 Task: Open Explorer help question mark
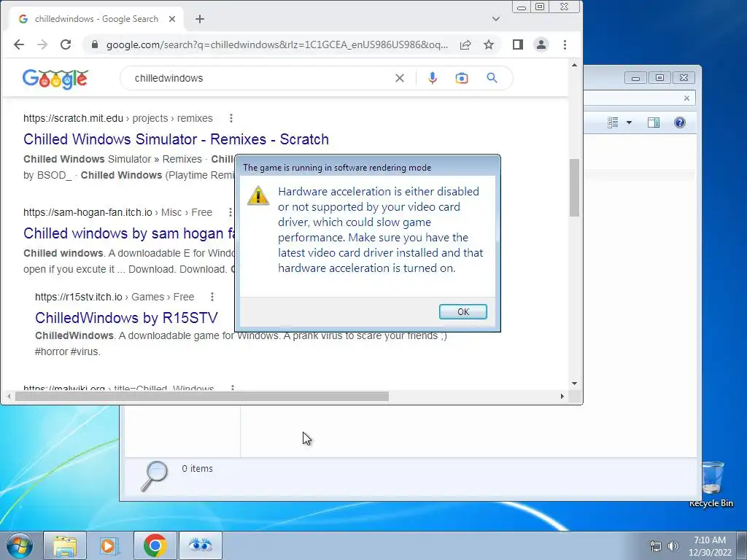click(680, 122)
